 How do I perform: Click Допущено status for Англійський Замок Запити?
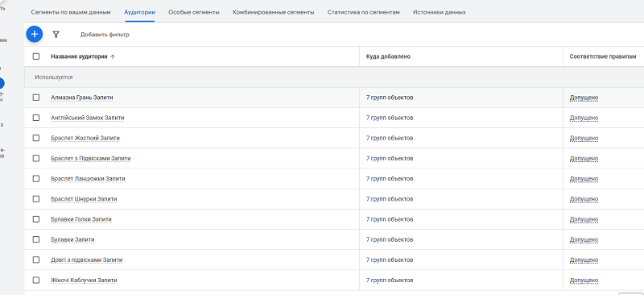pos(584,118)
